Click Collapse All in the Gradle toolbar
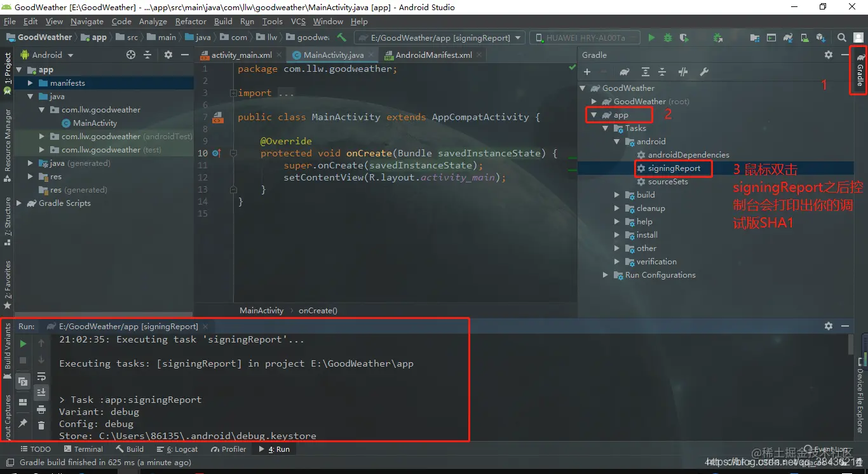Image resolution: width=868 pixels, height=474 pixels. point(661,72)
